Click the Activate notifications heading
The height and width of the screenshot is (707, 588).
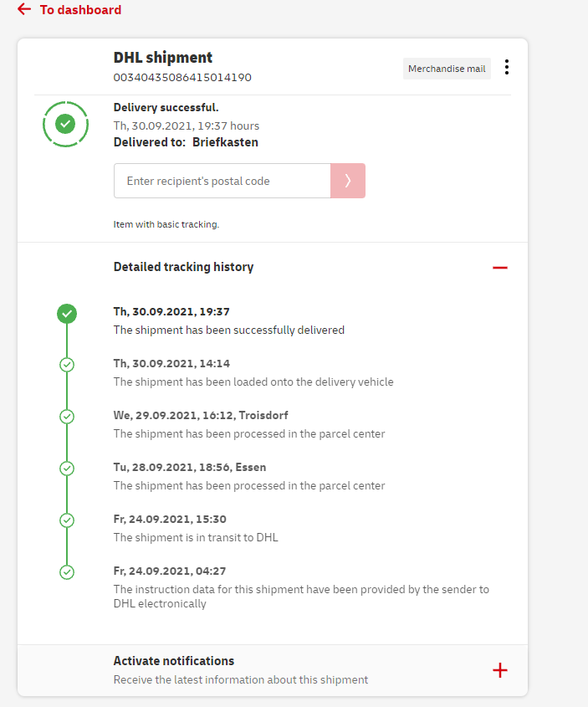click(174, 661)
